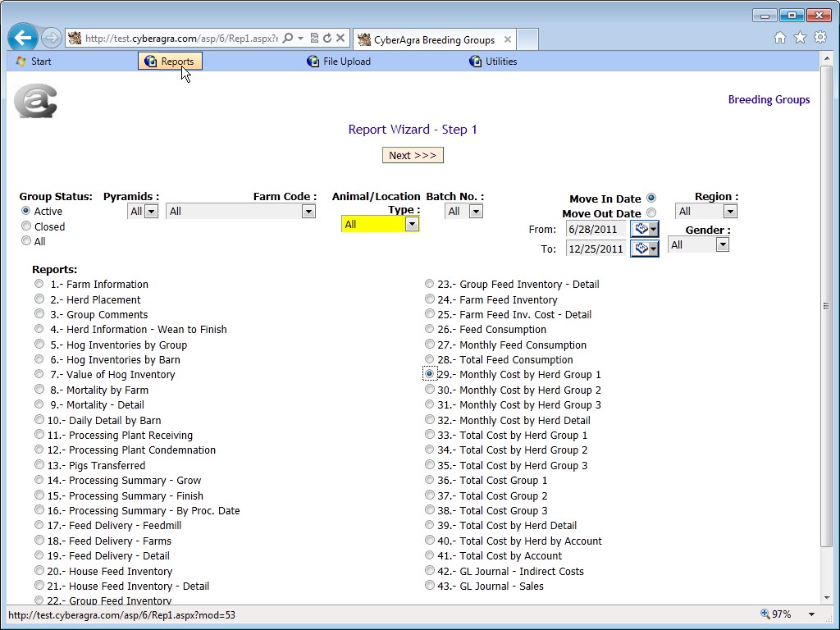Click the refresh page icon in address bar

coord(327,38)
